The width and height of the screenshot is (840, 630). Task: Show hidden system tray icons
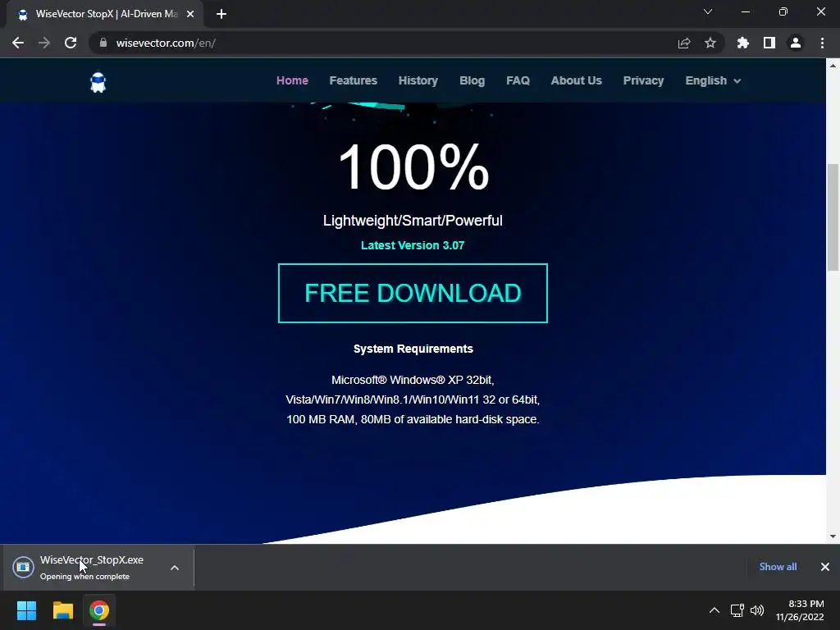(x=714, y=610)
